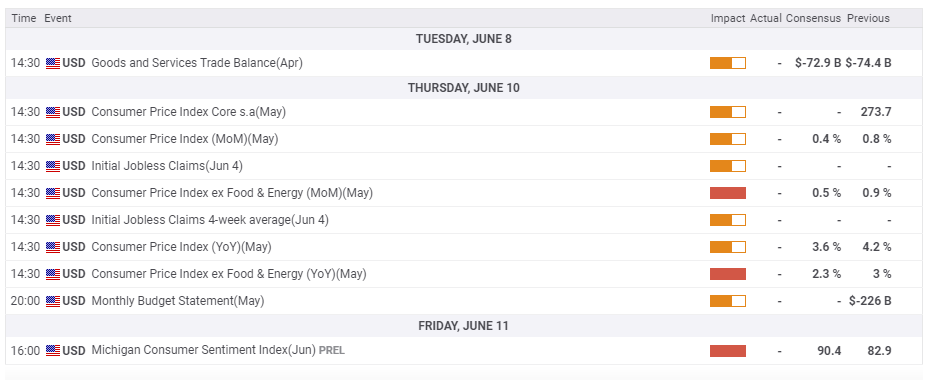Sort by the Impact column header
Image resolution: width=931 pixels, height=380 pixels.
point(728,18)
